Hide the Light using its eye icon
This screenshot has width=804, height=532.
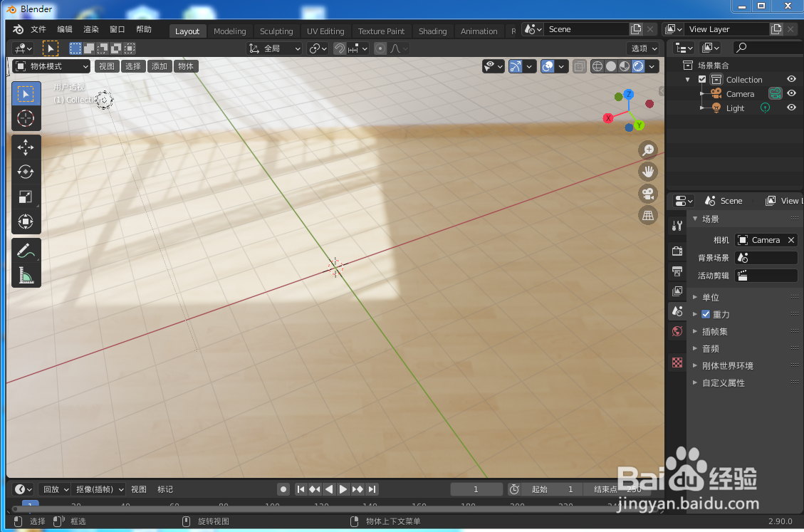point(792,108)
